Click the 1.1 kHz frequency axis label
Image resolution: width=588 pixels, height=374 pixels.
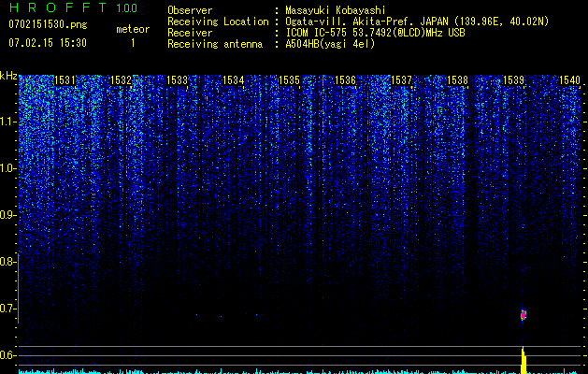point(7,122)
